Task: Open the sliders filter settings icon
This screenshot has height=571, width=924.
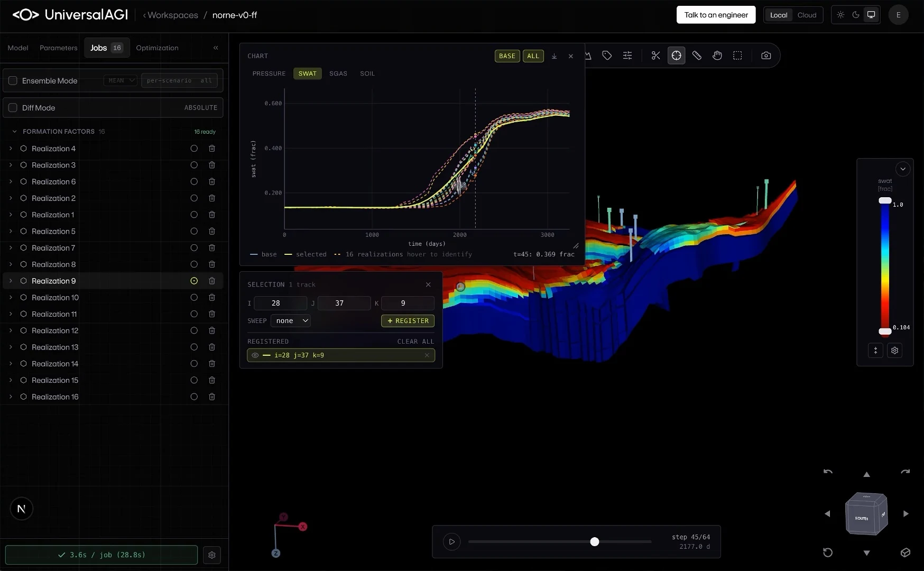Action: (x=627, y=56)
